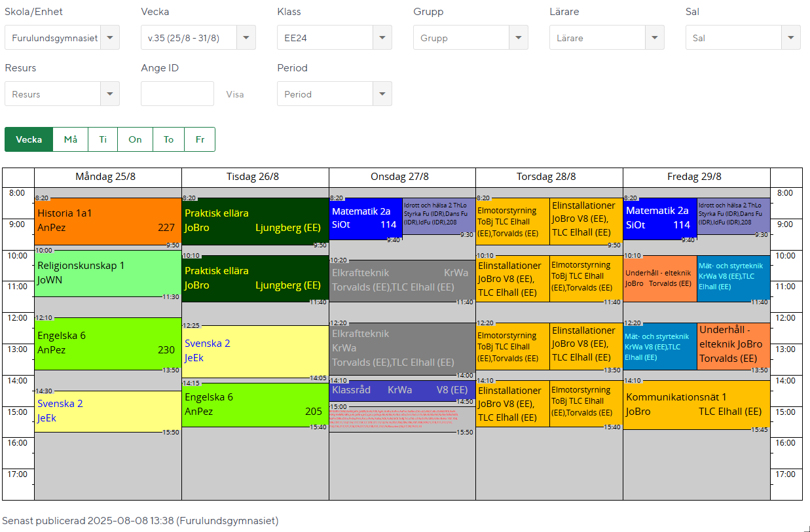Expand the Sal room dropdown

(x=791, y=38)
